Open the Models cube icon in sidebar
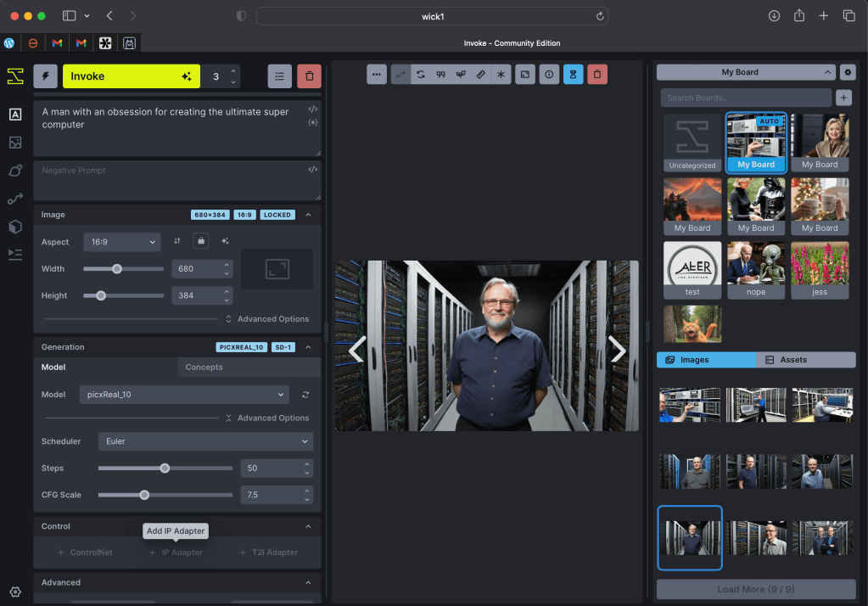This screenshot has height=606, width=868. (15, 227)
